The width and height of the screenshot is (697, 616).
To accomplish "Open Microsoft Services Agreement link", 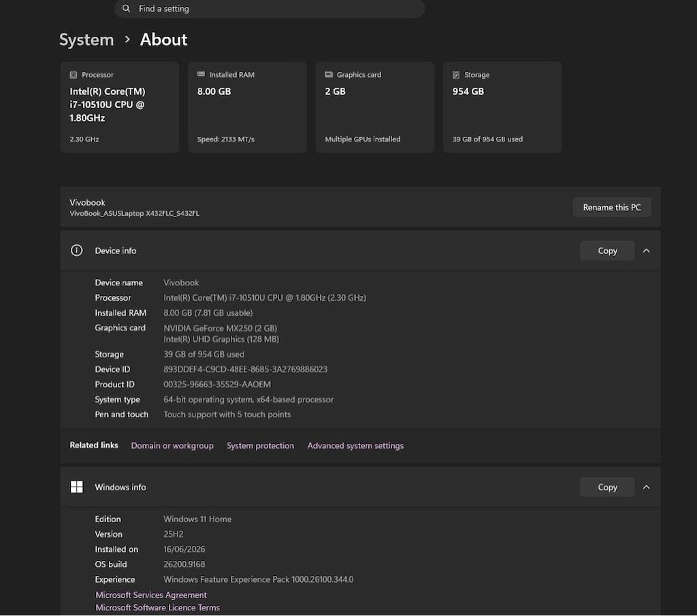I will pos(151,595).
